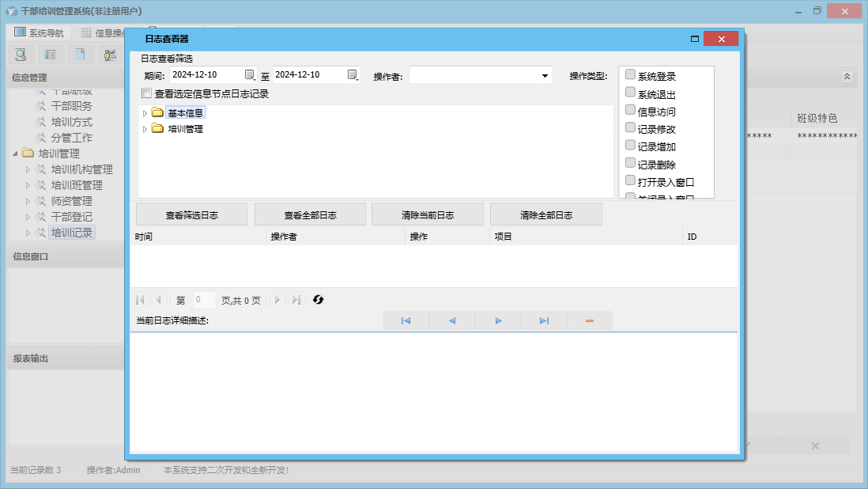Select 干部职务 in sidebar tree
The image size is (868, 489).
71,106
